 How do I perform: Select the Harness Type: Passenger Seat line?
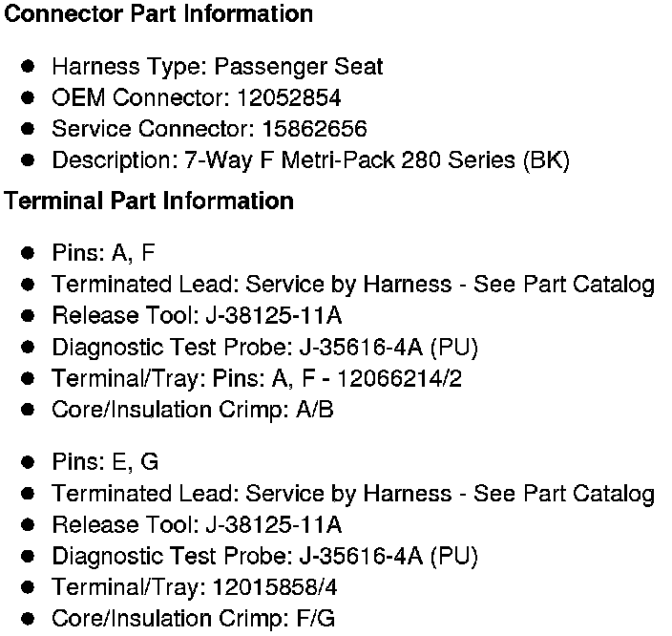tap(217, 67)
